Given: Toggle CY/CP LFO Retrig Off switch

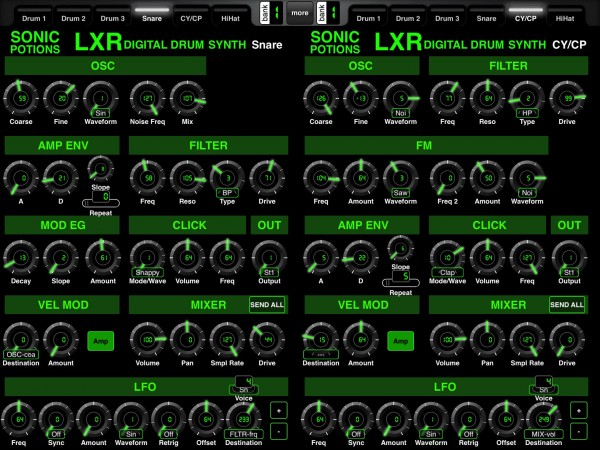Looking at the screenshot, I should 469,434.
